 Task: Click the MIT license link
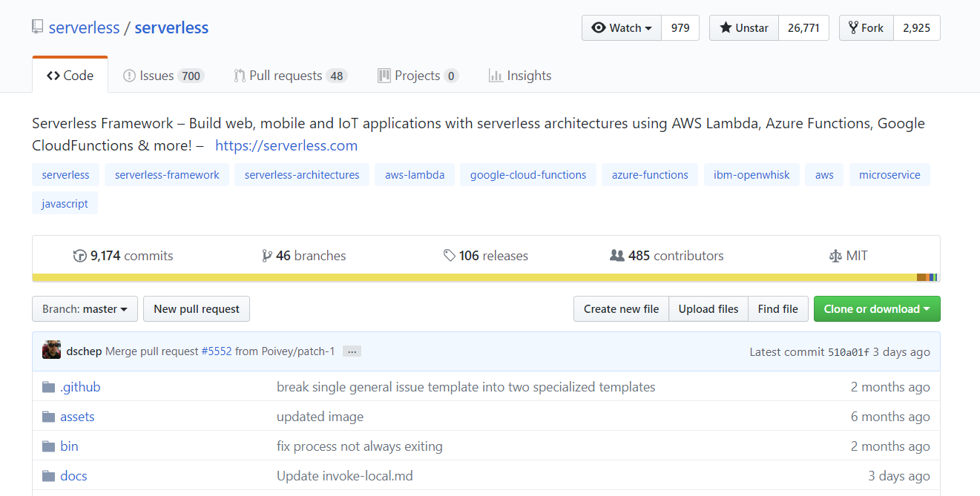click(x=849, y=256)
